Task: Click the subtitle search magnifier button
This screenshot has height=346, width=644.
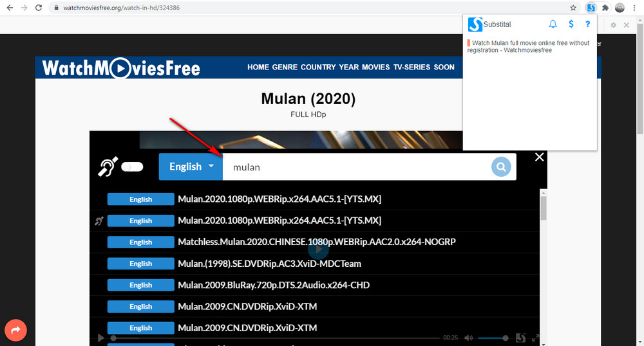Action: tap(501, 167)
